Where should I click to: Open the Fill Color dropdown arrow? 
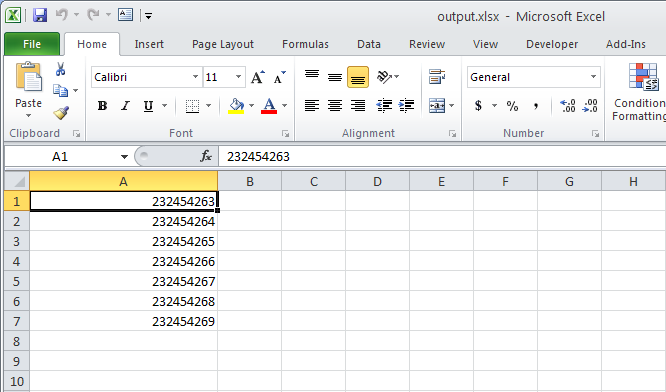pos(251,106)
